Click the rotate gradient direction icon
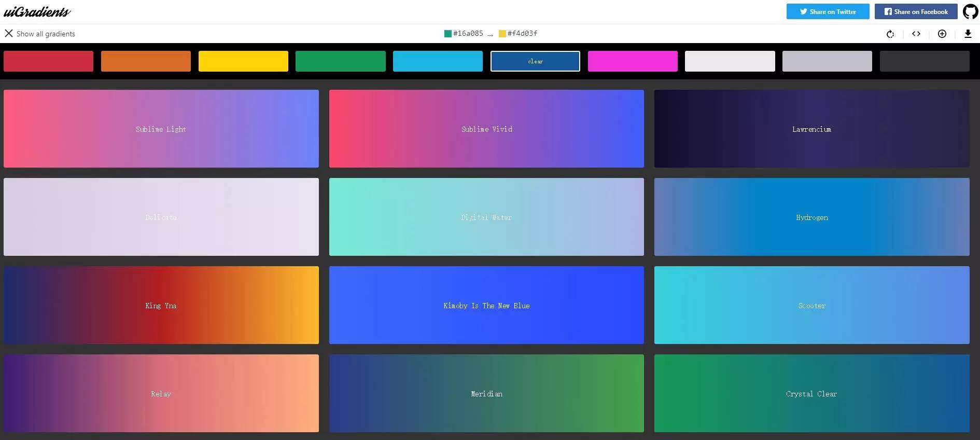Image resolution: width=980 pixels, height=440 pixels. pos(890,34)
